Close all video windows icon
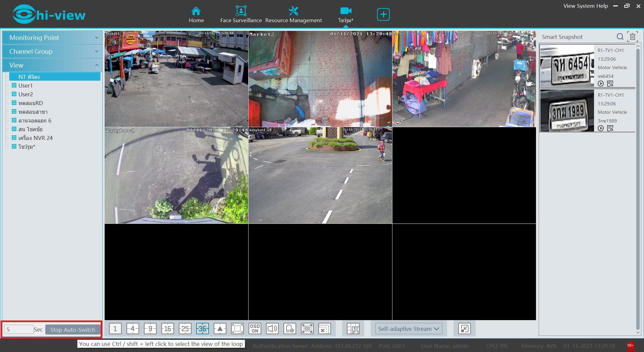This screenshot has width=644, height=352. click(x=324, y=329)
